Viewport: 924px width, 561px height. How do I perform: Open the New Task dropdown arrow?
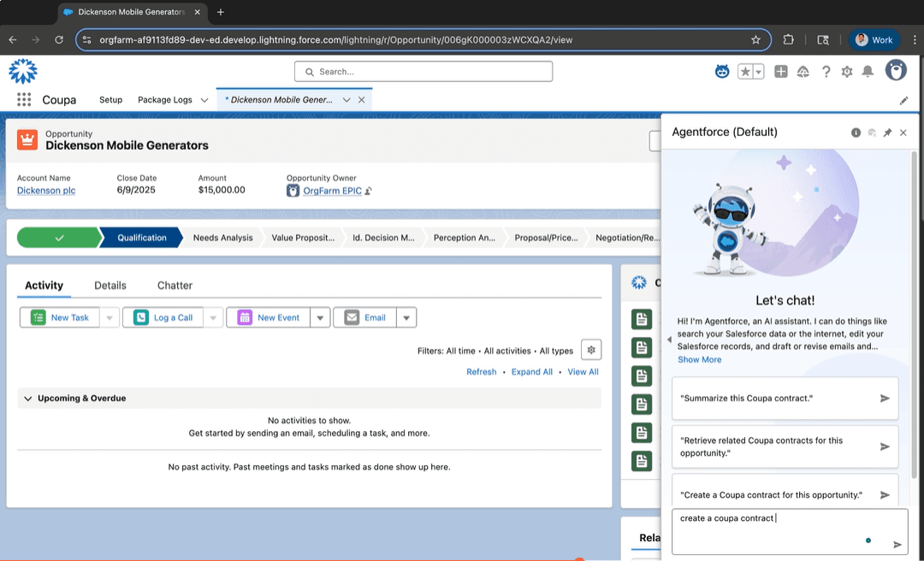pos(109,317)
